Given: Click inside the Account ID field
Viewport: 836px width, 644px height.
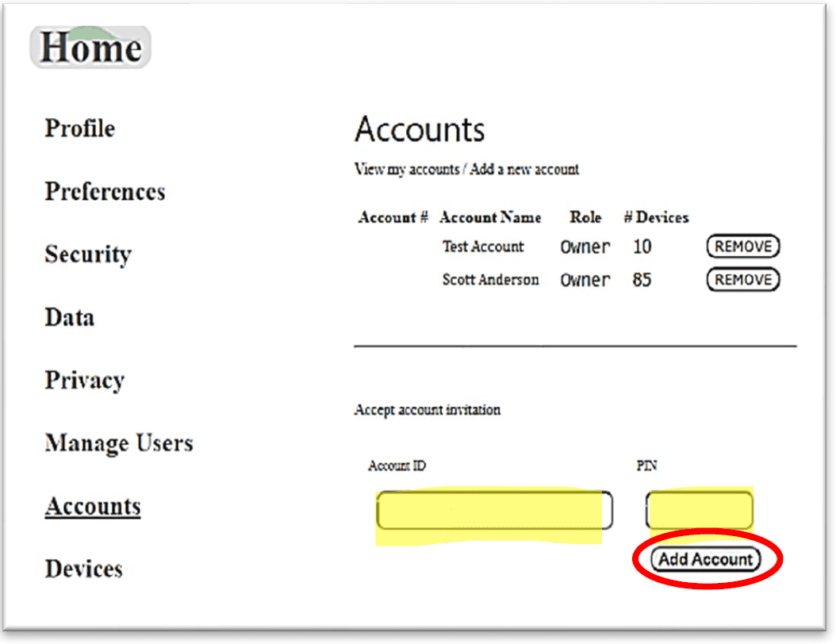Looking at the screenshot, I should point(492,510).
